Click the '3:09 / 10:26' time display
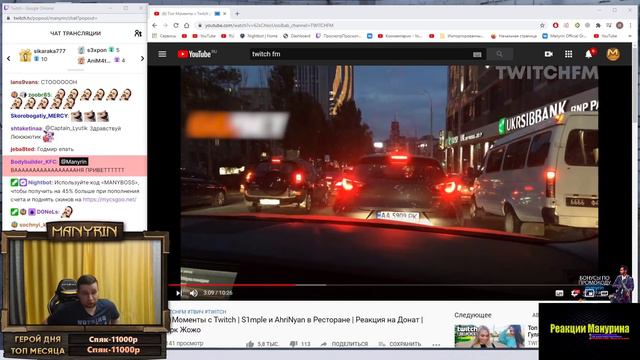Image resolution: width=640 pixels, height=360 pixels. pos(218,293)
